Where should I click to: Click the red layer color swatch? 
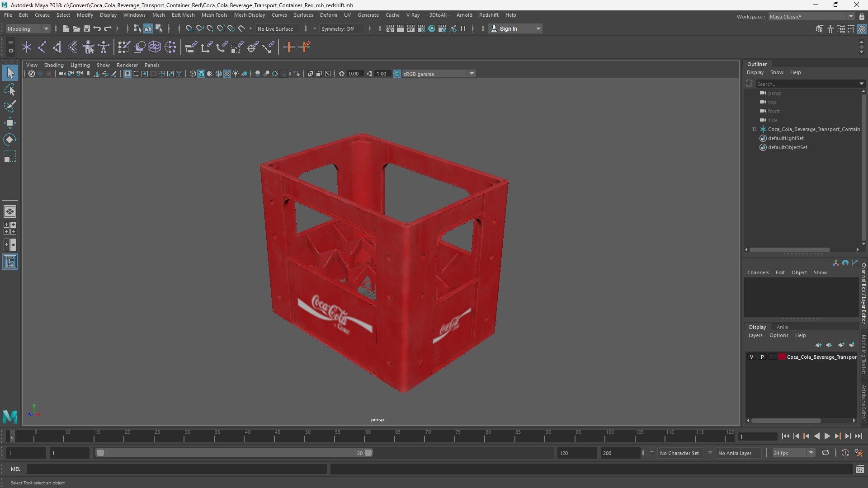pos(782,357)
